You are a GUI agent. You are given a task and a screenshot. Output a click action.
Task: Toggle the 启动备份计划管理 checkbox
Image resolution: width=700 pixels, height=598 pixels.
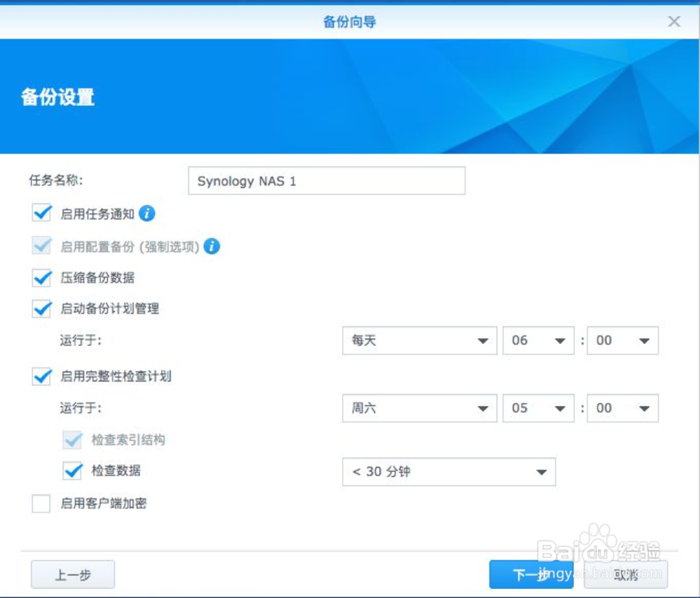41,308
